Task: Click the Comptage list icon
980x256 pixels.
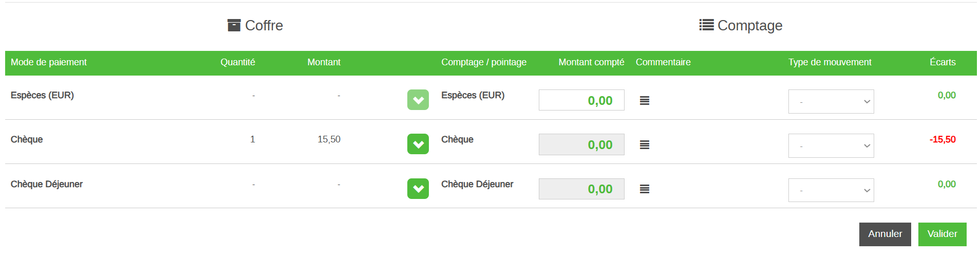Action: (x=706, y=25)
